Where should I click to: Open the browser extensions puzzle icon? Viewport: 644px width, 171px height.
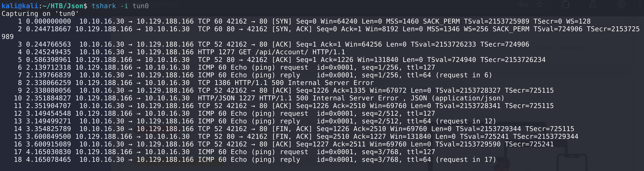(x=565, y=4)
